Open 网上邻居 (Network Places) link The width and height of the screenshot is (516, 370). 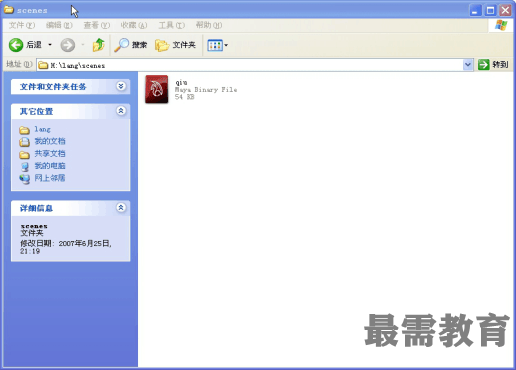click(50, 178)
